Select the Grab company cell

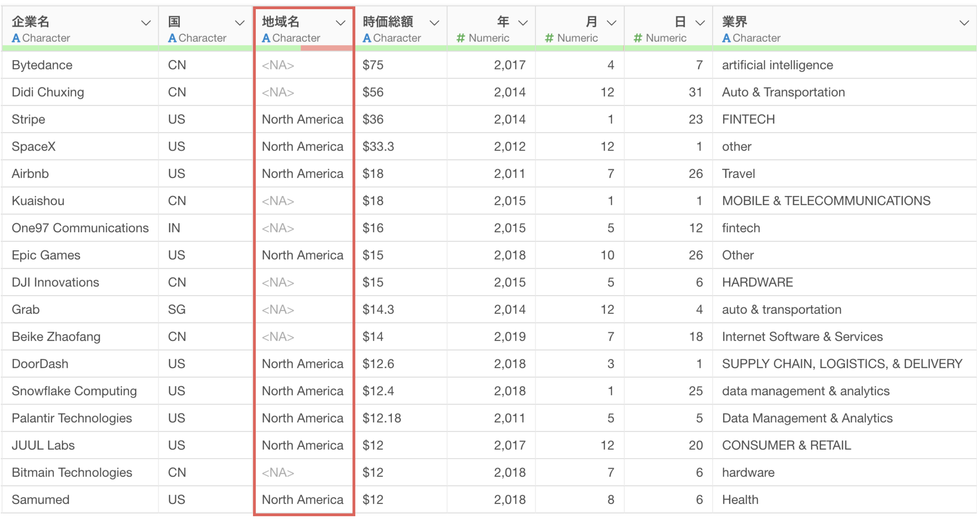tap(80, 309)
